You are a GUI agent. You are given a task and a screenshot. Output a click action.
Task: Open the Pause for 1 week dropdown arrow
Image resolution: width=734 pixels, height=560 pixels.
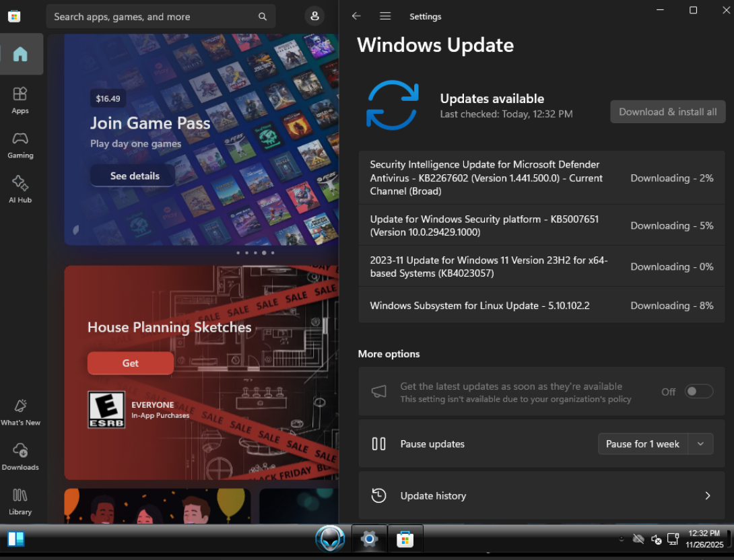click(x=700, y=444)
